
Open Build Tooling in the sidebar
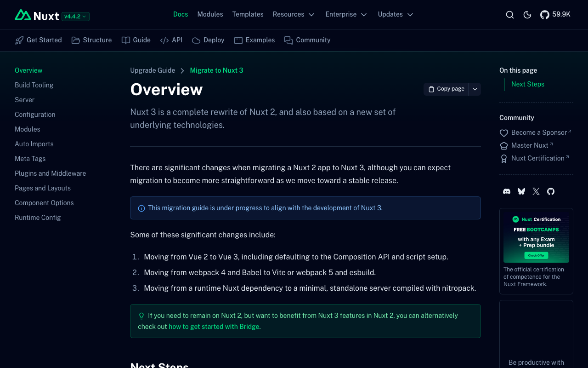click(34, 85)
